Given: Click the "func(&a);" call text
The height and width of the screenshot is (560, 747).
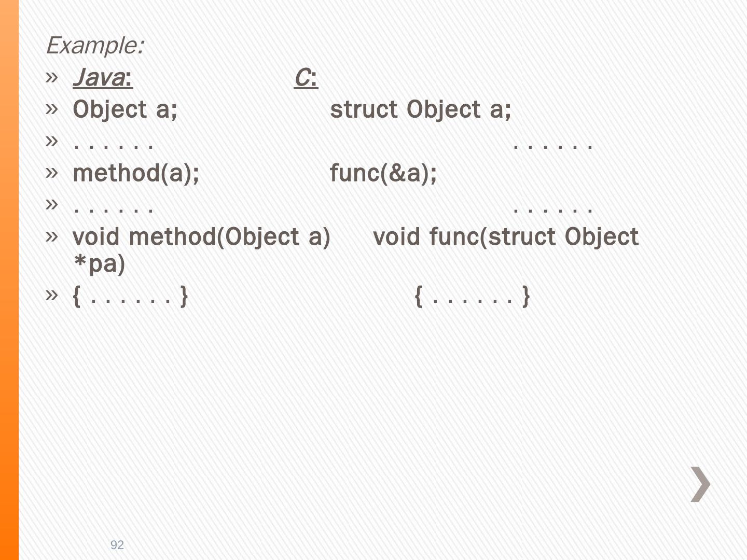Looking at the screenshot, I should [383, 173].
